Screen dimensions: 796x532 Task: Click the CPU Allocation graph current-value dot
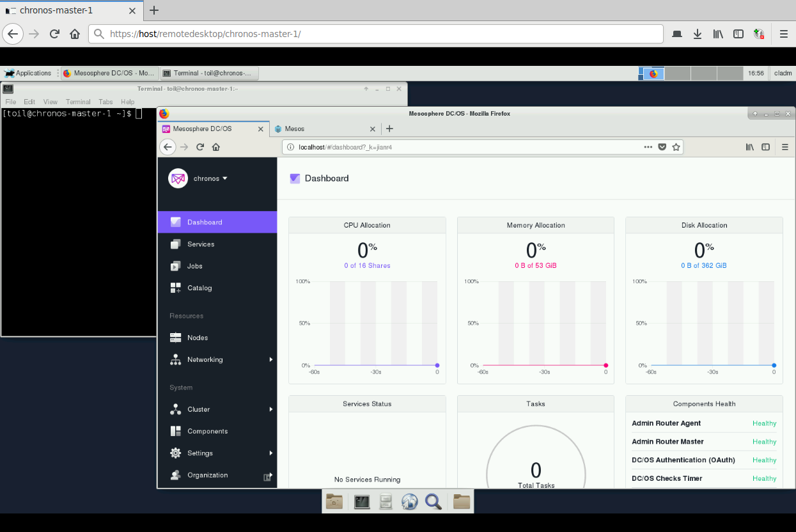[x=437, y=365]
